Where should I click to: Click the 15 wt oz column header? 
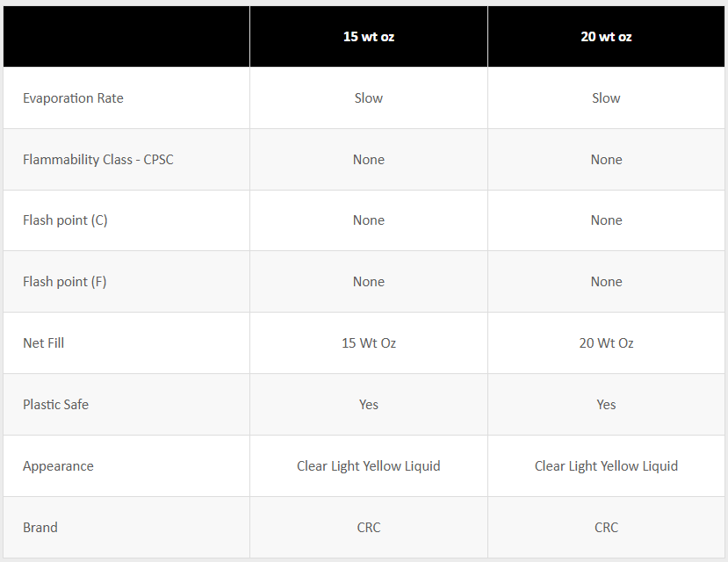(369, 37)
